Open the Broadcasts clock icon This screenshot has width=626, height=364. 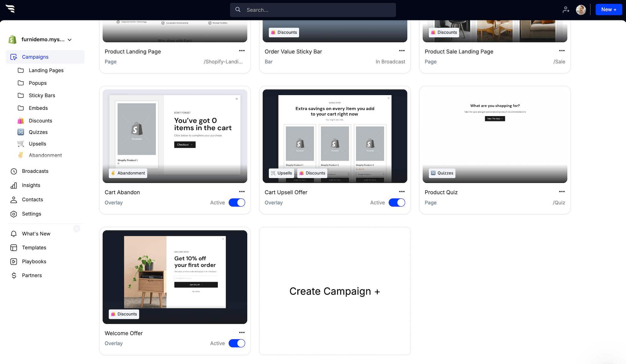14,171
